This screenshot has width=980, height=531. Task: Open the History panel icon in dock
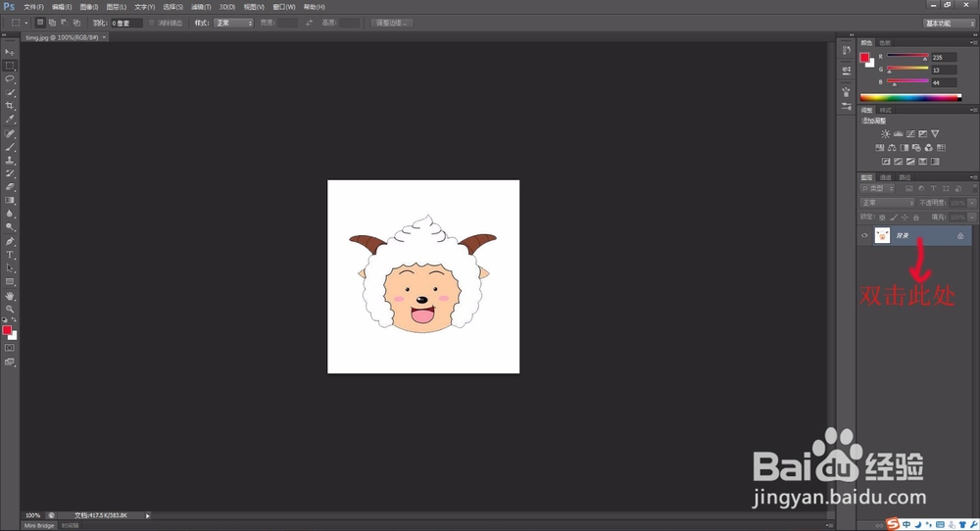tap(847, 50)
